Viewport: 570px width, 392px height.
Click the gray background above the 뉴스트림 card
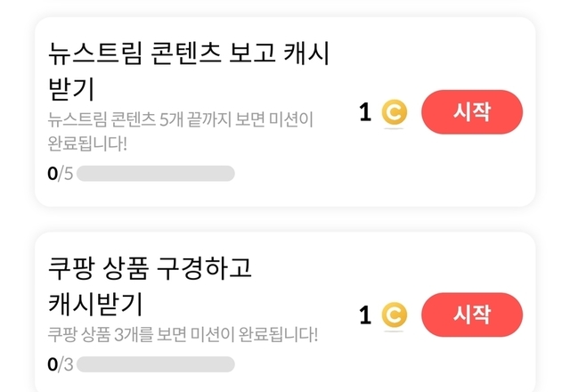285,7
